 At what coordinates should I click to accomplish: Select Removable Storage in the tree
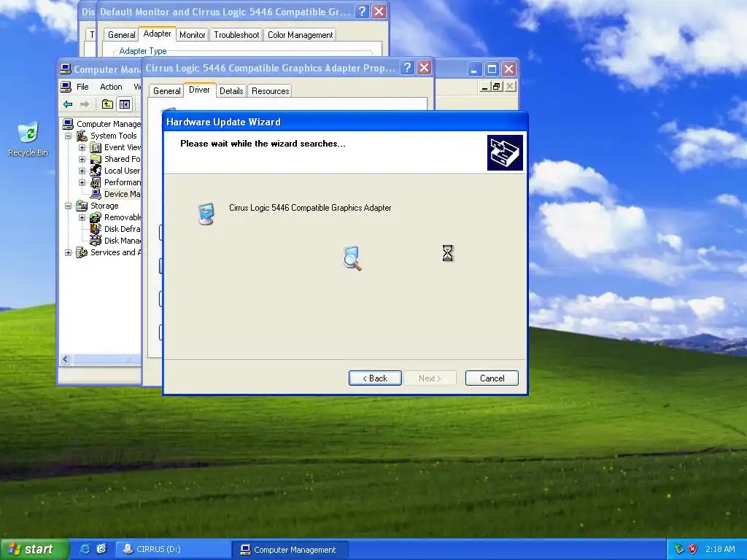point(123,217)
